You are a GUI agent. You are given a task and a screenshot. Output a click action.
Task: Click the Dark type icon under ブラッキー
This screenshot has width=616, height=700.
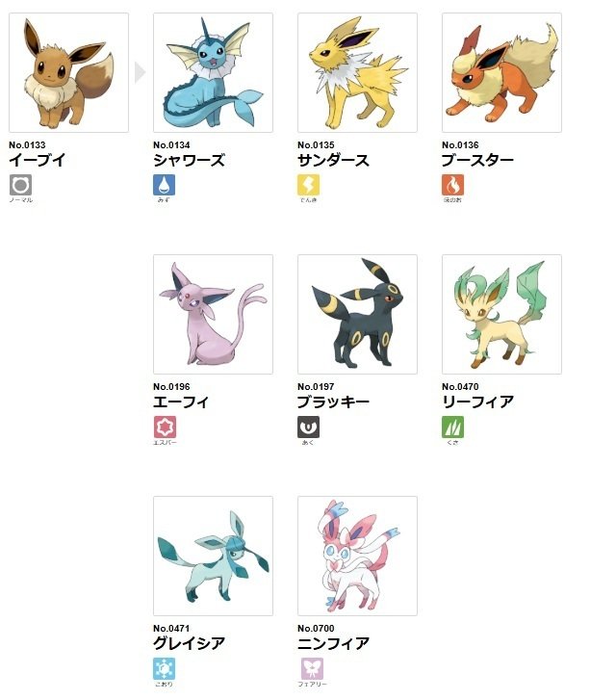[x=308, y=428]
